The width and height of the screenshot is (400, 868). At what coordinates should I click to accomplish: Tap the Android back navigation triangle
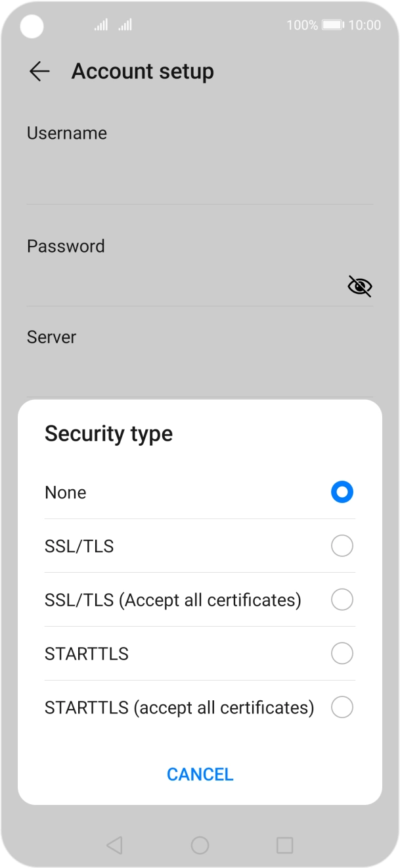(114, 845)
